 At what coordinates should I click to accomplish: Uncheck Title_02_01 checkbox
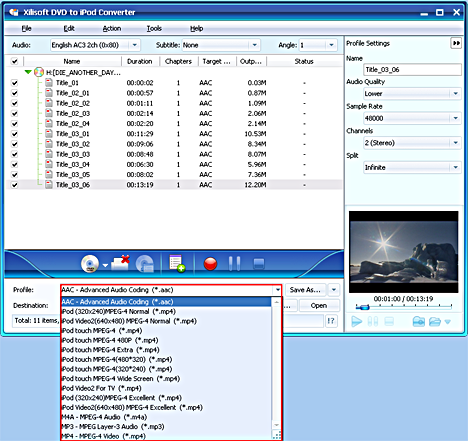point(14,93)
